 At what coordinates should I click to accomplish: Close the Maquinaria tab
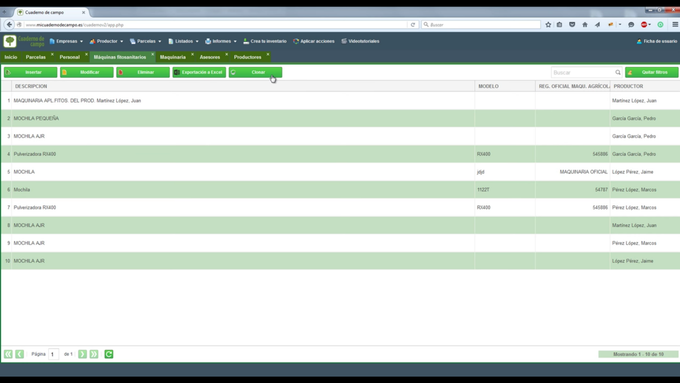pyautogui.click(x=192, y=54)
